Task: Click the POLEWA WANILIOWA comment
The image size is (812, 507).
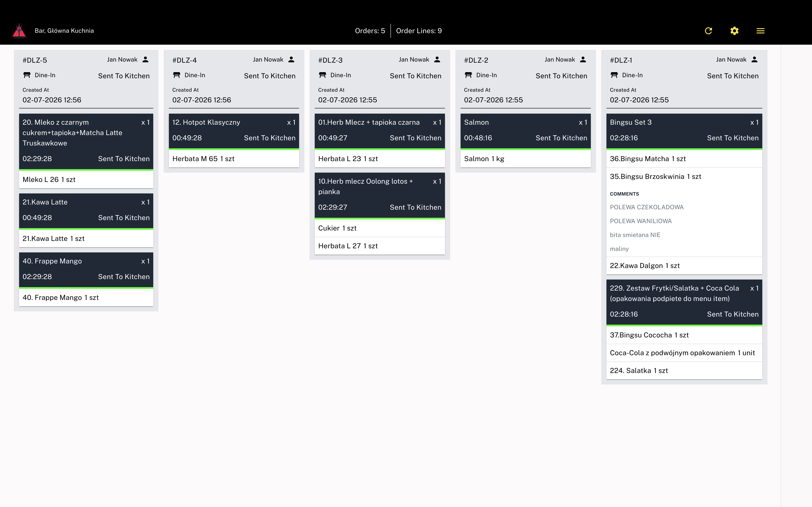Action: tap(641, 221)
